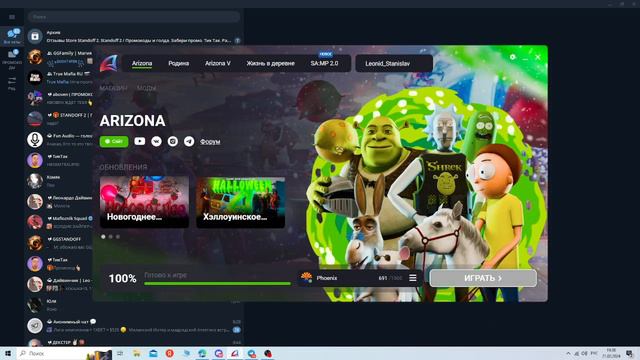
Task: Click the Ред. edit folders icon
Action: [12, 83]
